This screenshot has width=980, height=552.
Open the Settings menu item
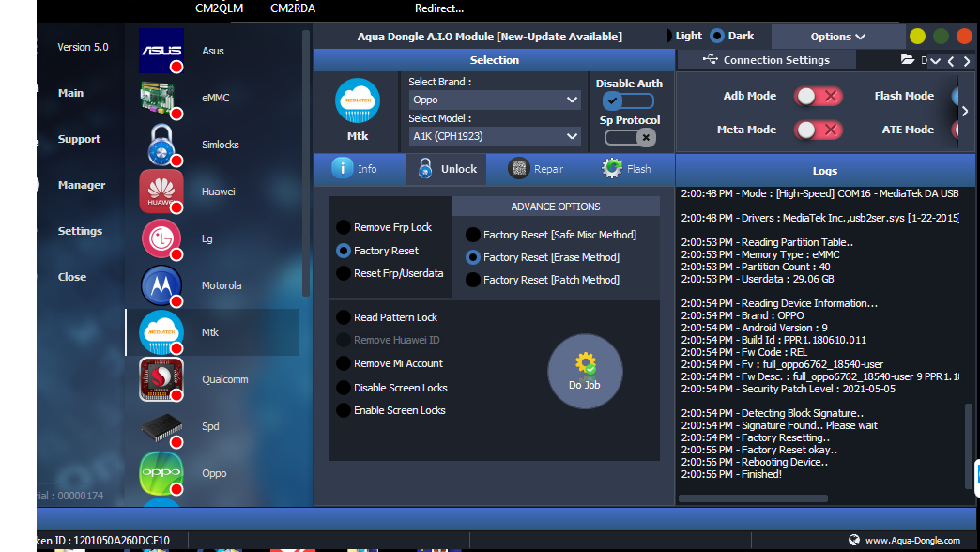(x=80, y=231)
